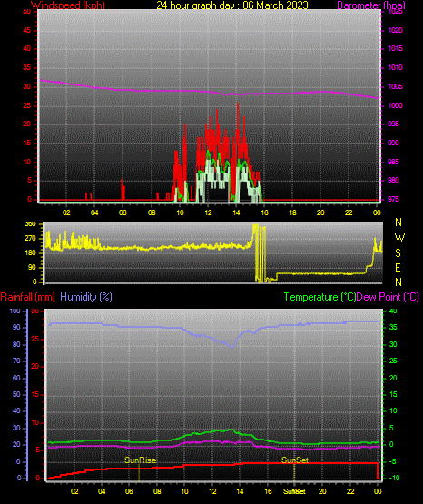Click the Humidity (%) label
Image resolution: width=423 pixels, height=504 pixels.
coord(86,297)
